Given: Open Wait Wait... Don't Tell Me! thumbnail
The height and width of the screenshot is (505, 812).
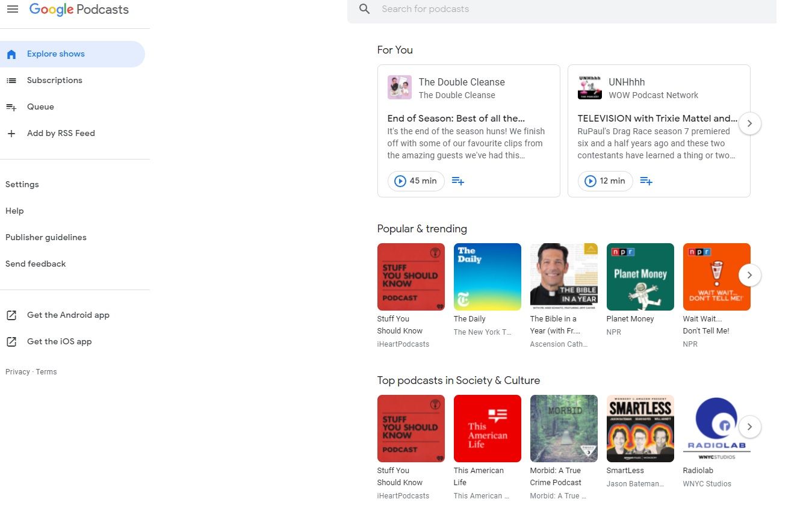Looking at the screenshot, I should coord(717,277).
